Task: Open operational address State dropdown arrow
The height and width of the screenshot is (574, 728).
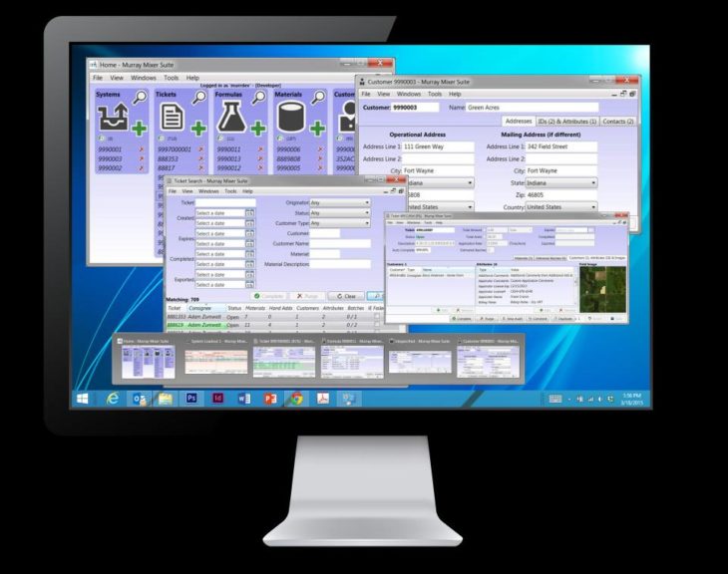Action: click(x=470, y=182)
